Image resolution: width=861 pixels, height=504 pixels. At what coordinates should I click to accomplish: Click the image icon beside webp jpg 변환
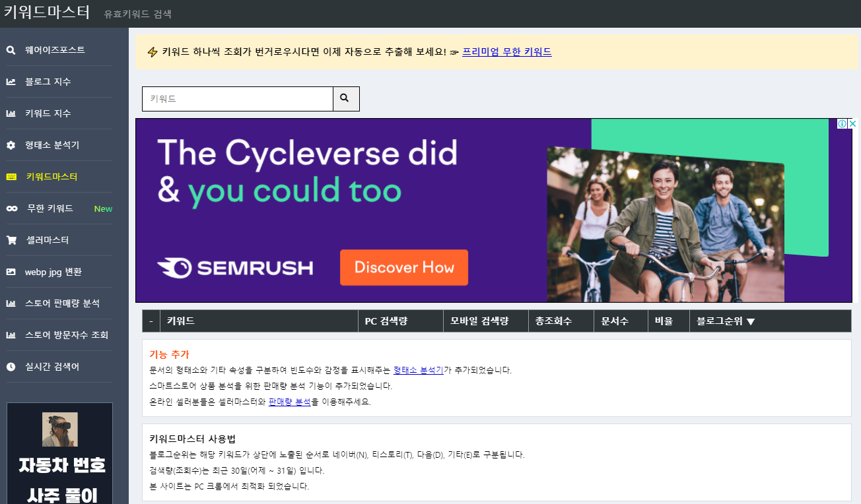click(x=11, y=272)
